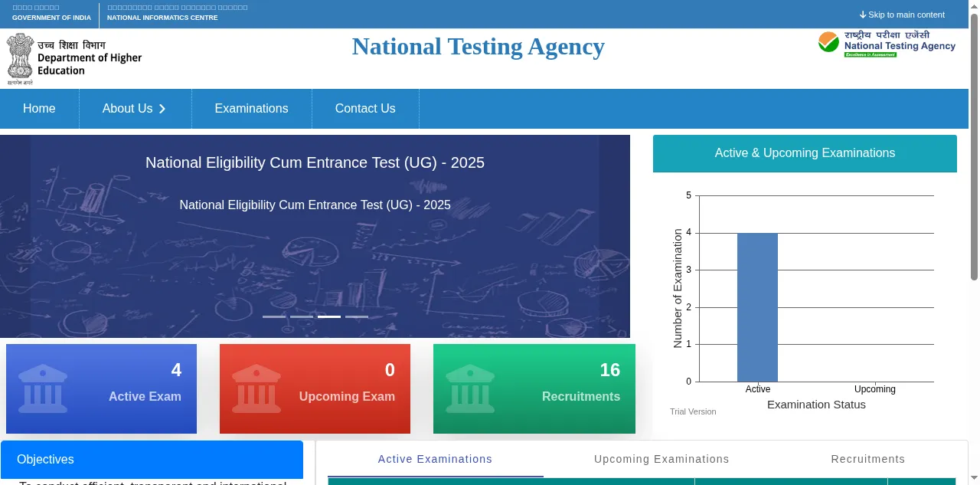The height and width of the screenshot is (485, 980).
Task: Click the Trial Version chart watermark text
Action: [x=693, y=412]
